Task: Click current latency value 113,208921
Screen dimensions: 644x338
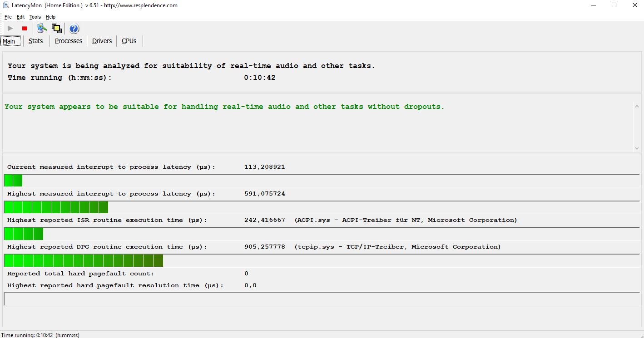Action: 265,167
